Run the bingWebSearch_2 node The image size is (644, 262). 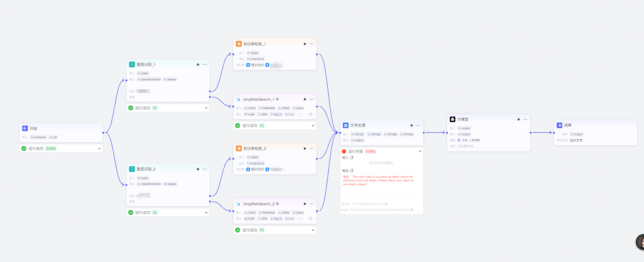(x=305, y=204)
